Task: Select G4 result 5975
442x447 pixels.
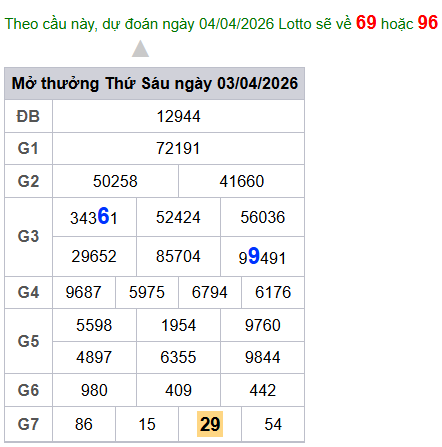Action: click(147, 292)
